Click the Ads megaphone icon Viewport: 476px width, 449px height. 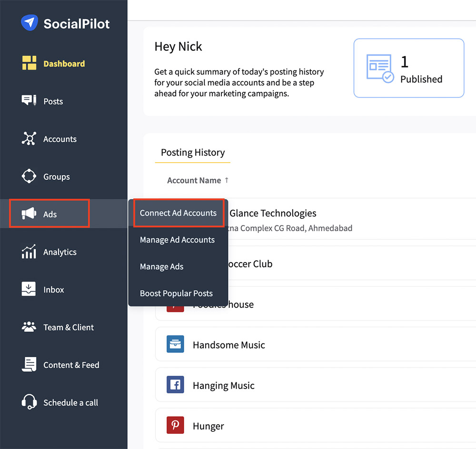pyautogui.click(x=29, y=214)
